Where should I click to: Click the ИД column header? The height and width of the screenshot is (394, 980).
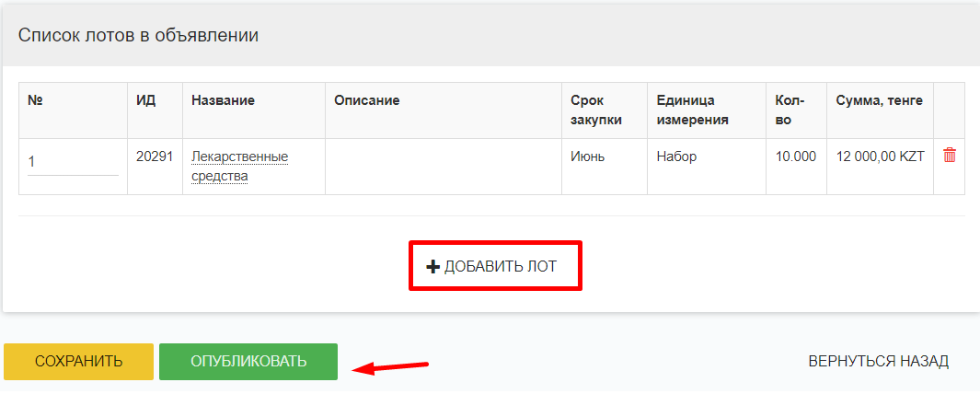[145, 100]
